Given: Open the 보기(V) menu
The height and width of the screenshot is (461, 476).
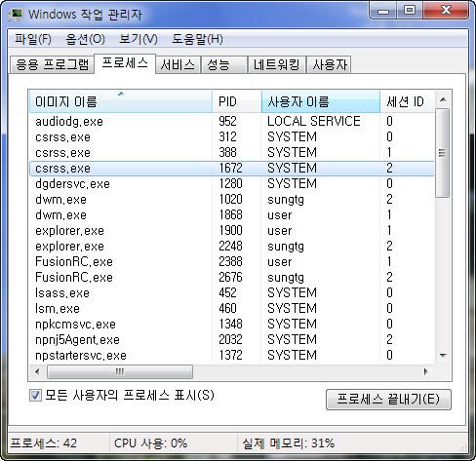Looking at the screenshot, I should point(139,39).
